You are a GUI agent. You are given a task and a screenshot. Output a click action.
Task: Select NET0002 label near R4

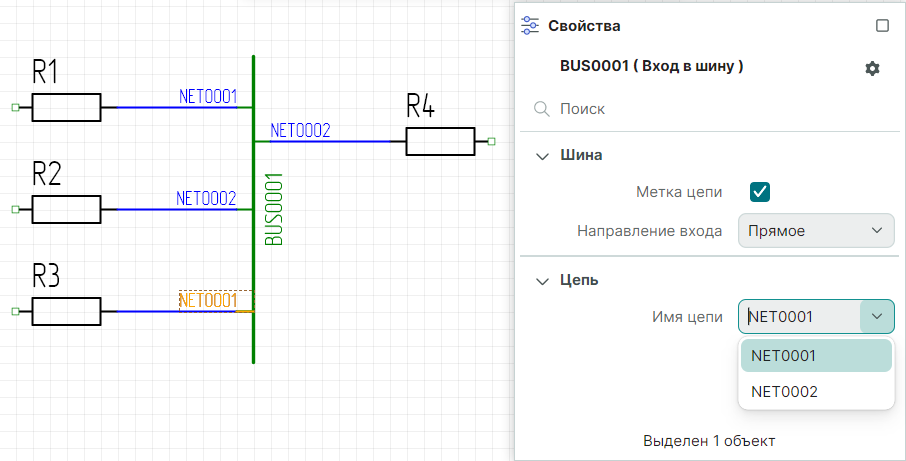[300, 131]
